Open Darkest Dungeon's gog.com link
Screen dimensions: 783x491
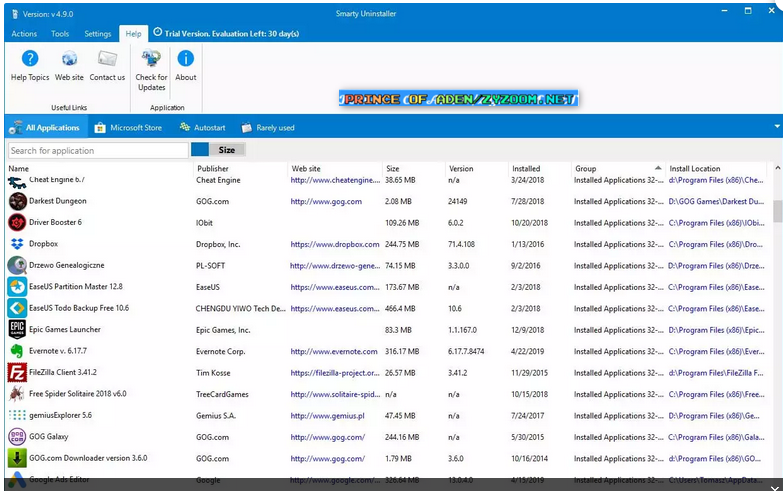(326, 202)
